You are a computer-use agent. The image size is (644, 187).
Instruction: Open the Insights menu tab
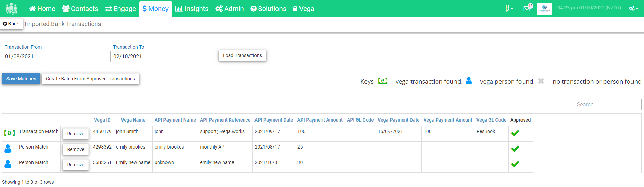(x=192, y=9)
